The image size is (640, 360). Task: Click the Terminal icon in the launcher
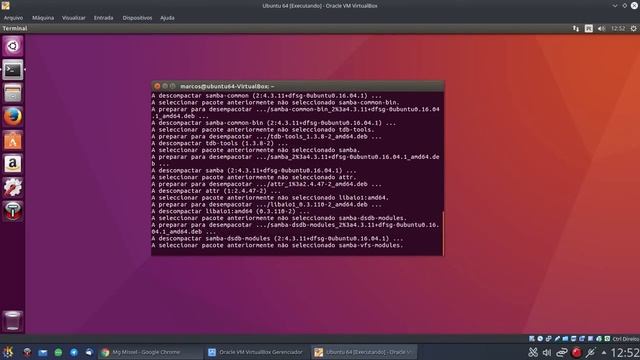tap(13, 70)
